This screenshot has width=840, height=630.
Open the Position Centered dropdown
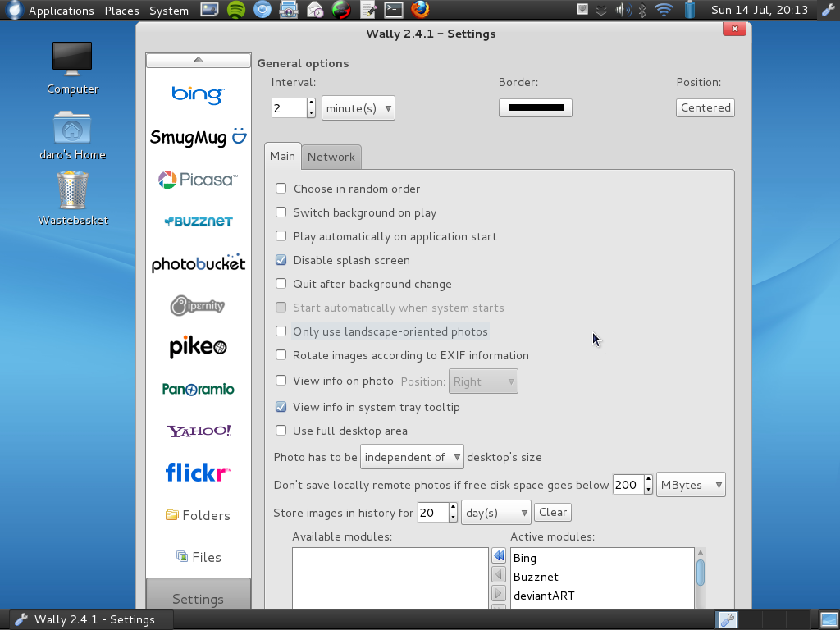click(x=705, y=107)
